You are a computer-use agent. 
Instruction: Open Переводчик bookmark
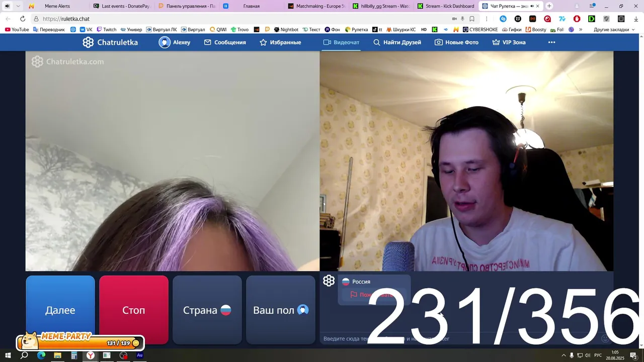click(49, 30)
